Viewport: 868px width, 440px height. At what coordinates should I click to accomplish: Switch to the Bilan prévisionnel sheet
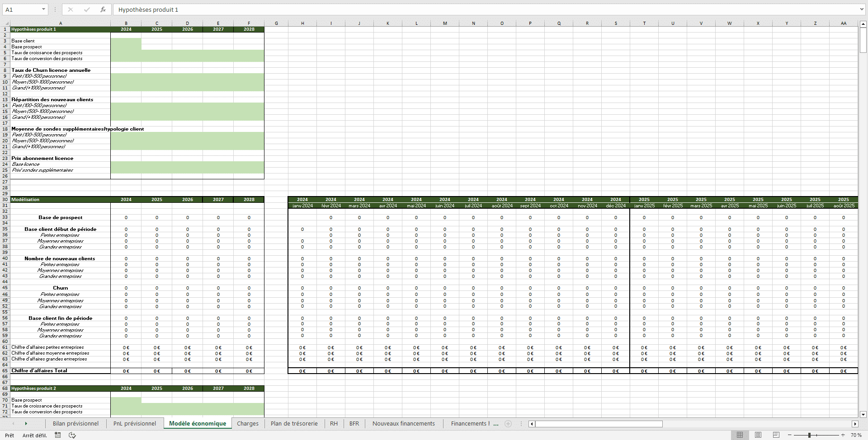pyautogui.click(x=75, y=424)
